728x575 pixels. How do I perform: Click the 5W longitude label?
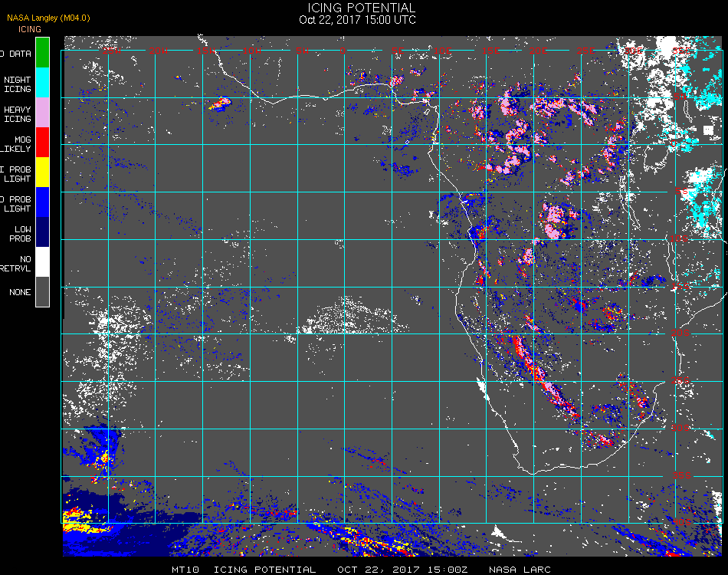[302, 51]
